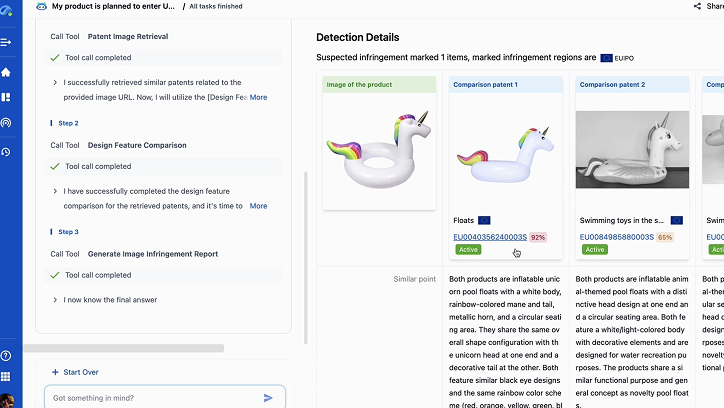Click 'Tool call completed' under Generate Image Infringement Report
This screenshot has width=724, height=408.
tap(98, 275)
